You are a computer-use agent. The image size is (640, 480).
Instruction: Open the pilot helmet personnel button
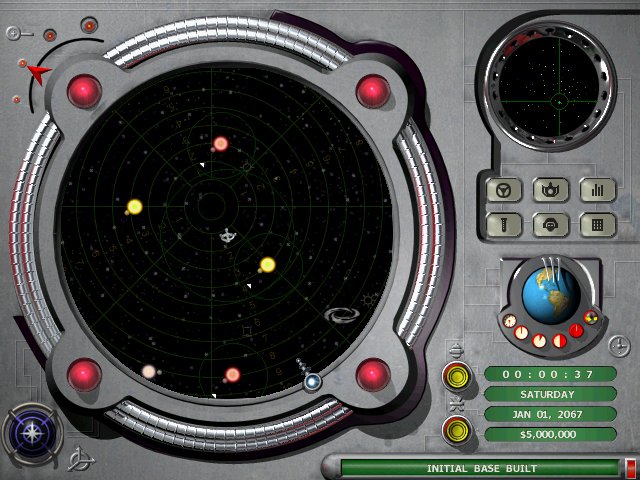tap(551, 224)
